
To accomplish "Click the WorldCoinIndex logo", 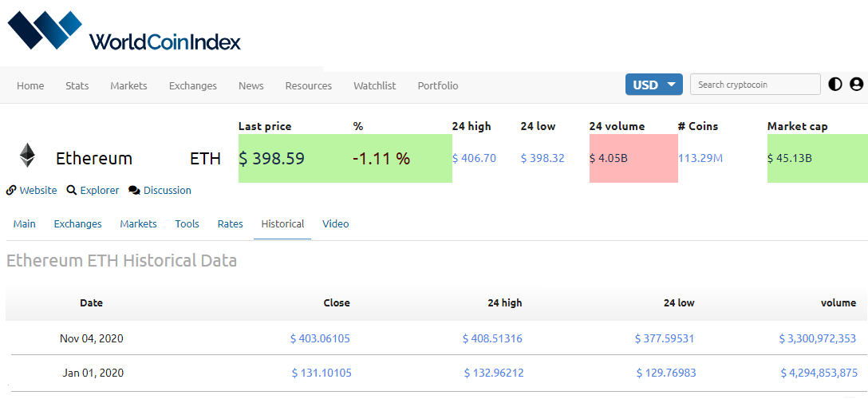I will [x=124, y=30].
